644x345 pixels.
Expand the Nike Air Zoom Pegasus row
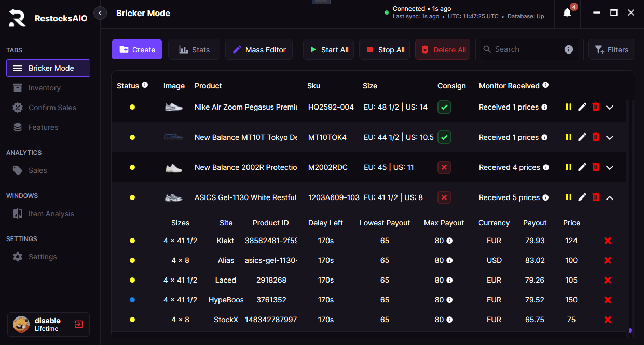pos(610,108)
